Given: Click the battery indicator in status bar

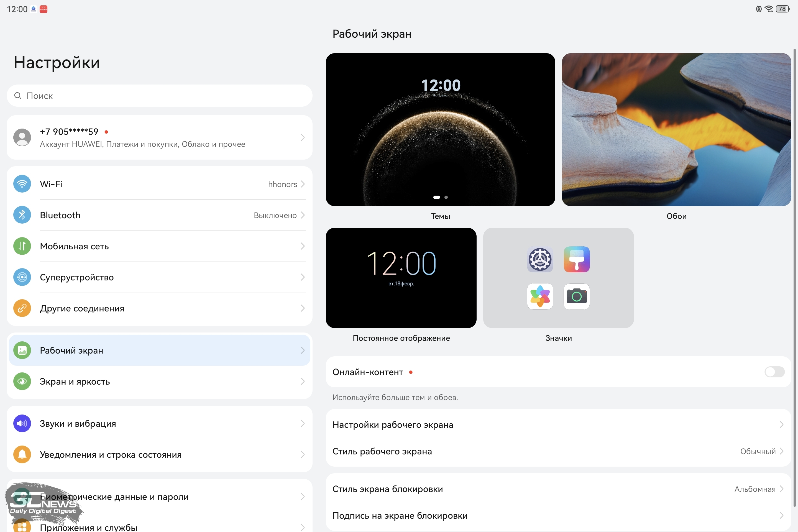Looking at the screenshot, I should pos(783,9).
